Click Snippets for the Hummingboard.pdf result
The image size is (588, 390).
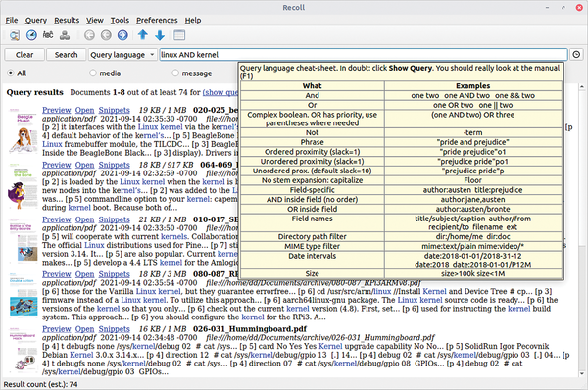pos(115,329)
